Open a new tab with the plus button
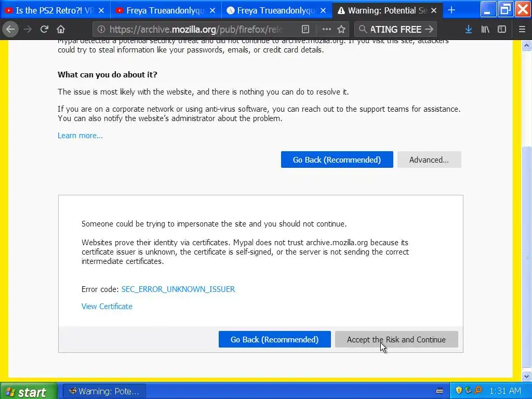Image resolution: width=532 pixels, height=399 pixels. [x=451, y=10]
